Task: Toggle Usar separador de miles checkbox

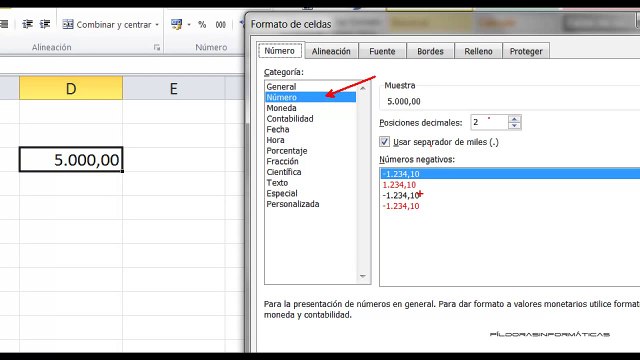Action: click(384, 142)
